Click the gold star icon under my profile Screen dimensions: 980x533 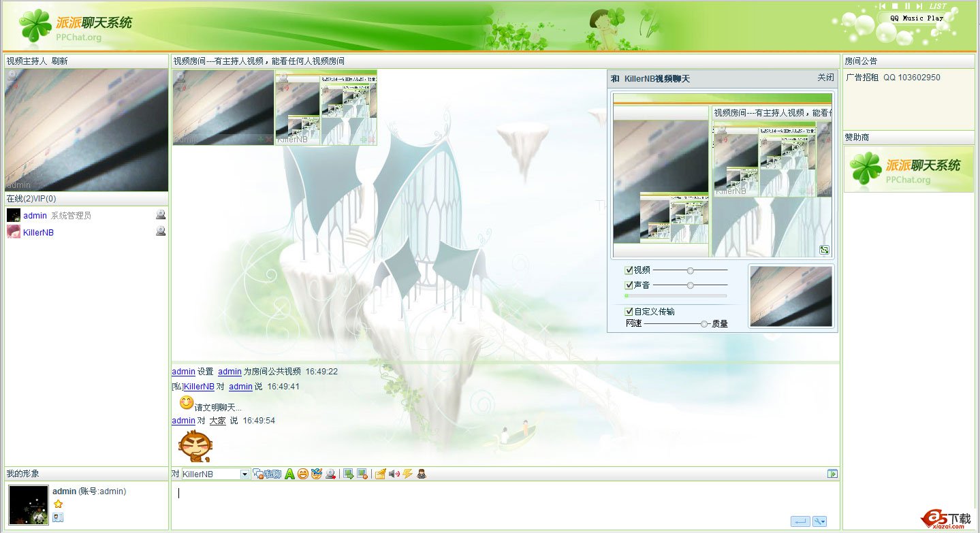pyautogui.click(x=58, y=504)
